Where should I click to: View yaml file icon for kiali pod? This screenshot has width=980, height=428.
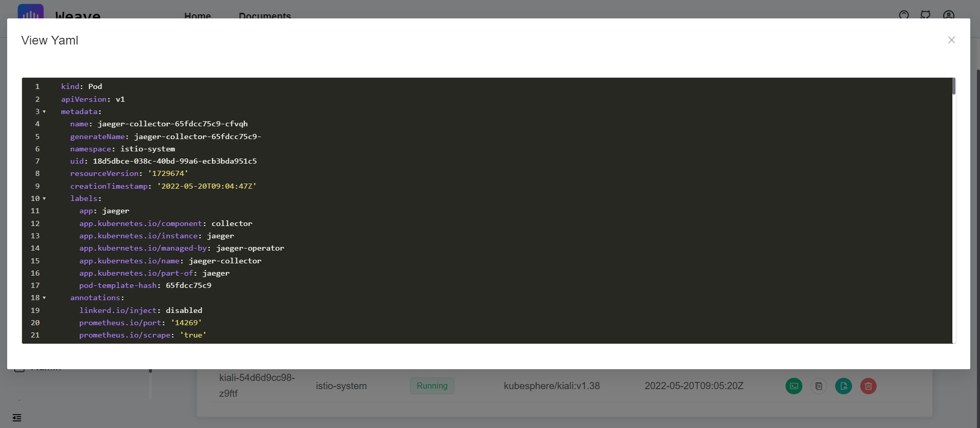(x=843, y=386)
